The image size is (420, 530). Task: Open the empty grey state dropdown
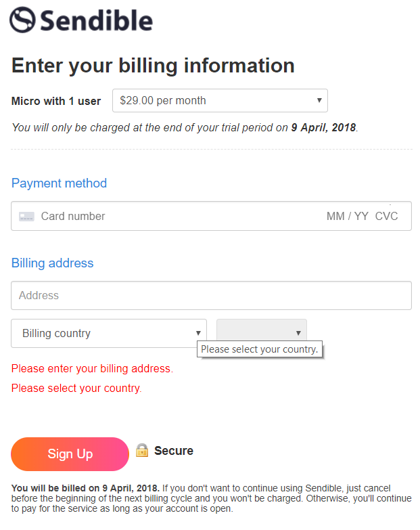261,332
